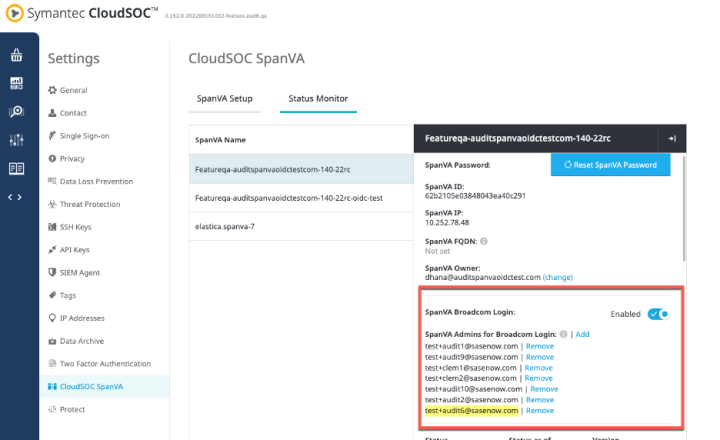Screen dimensions: 720x440
Task: Click the biohazard icon beside Threat Protection
Action: (52, 204)
